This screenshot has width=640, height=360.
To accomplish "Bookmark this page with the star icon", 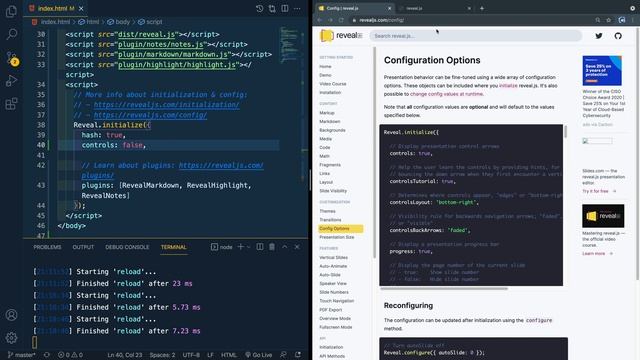I will coord(609,20).
